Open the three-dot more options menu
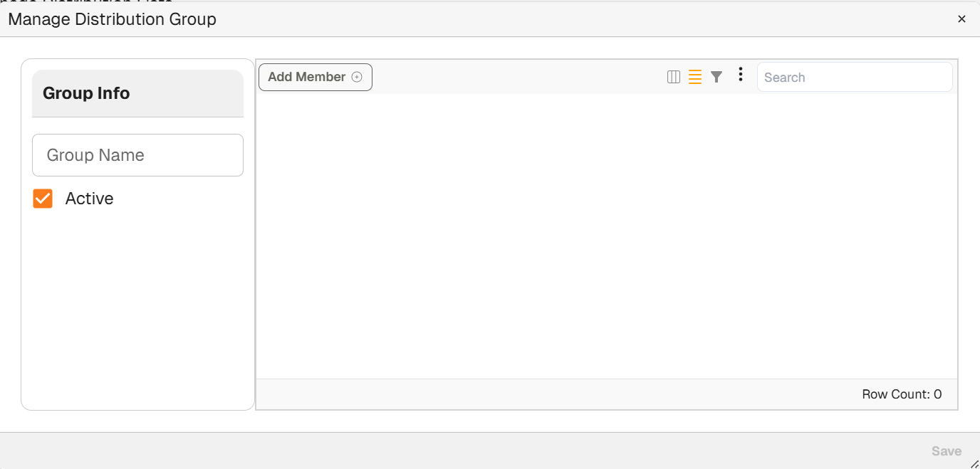The image size is (980, 469). pyautogui.click(x=741, y=75)
